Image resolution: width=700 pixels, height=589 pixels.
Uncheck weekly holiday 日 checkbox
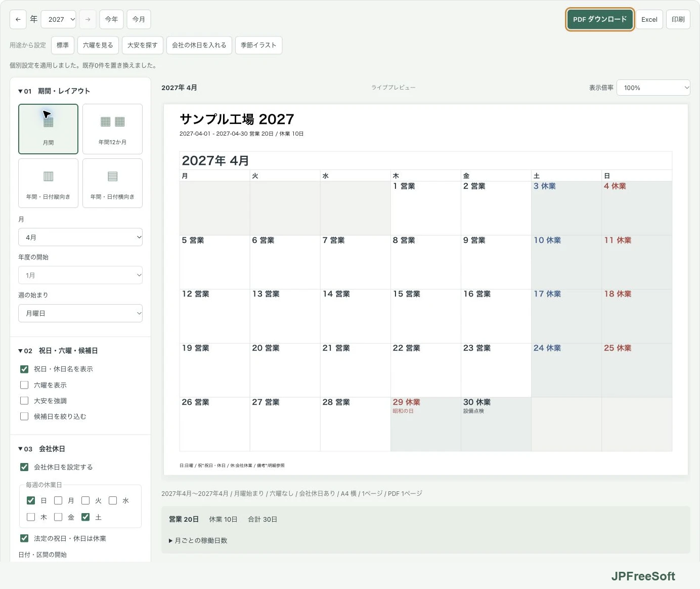pyautogui.click(x=31, y=500)
